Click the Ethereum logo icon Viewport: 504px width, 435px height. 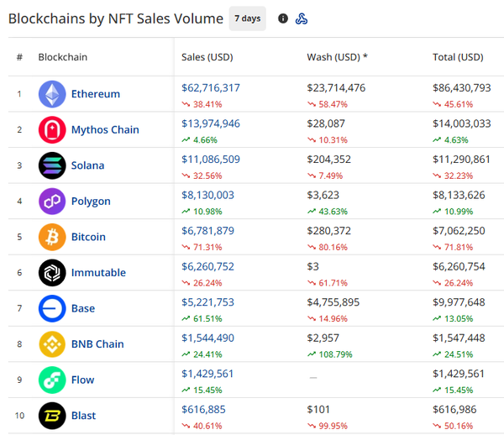(x=52, y=94)
